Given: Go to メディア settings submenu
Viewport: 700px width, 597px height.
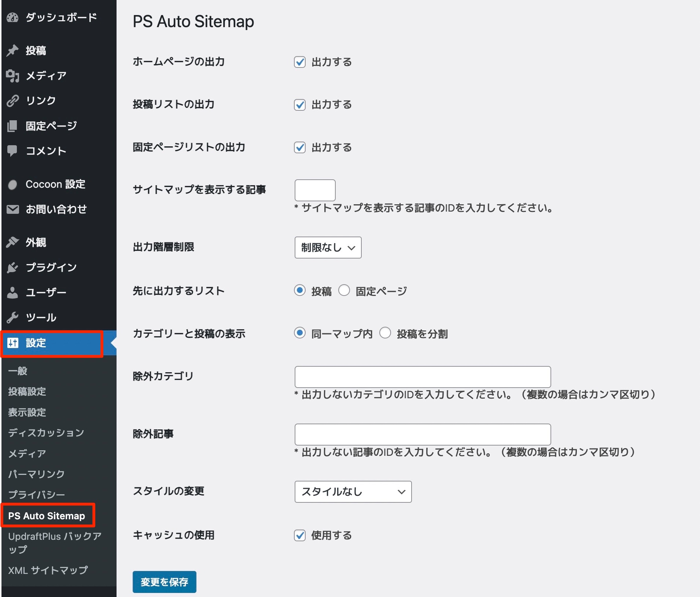Looking at the screenshot, I should coord(27,454).
